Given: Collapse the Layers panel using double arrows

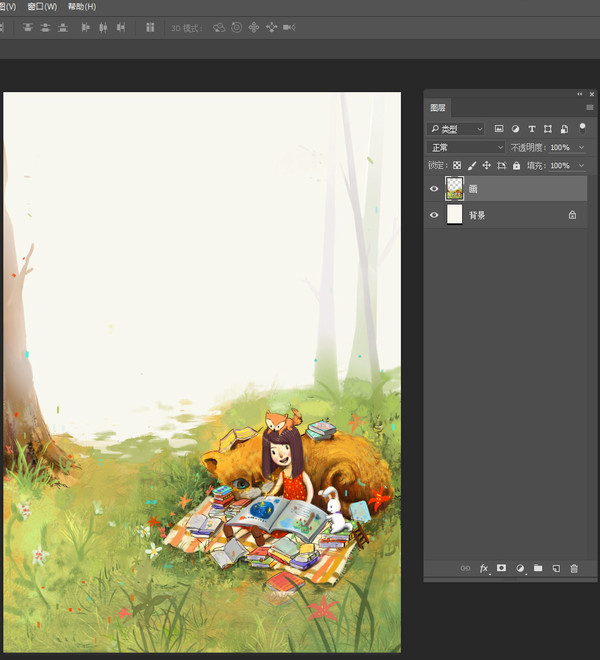Looking at the screenshot, I should [580, 94].
